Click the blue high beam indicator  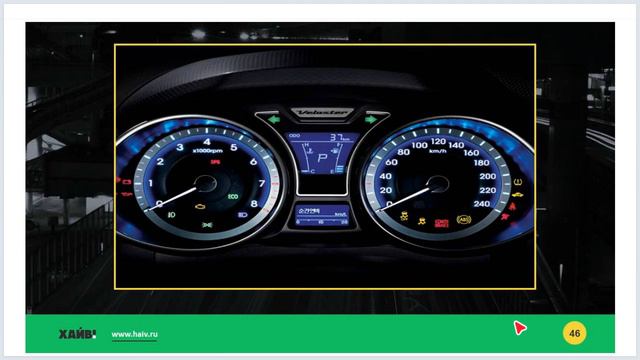point(242,215)
